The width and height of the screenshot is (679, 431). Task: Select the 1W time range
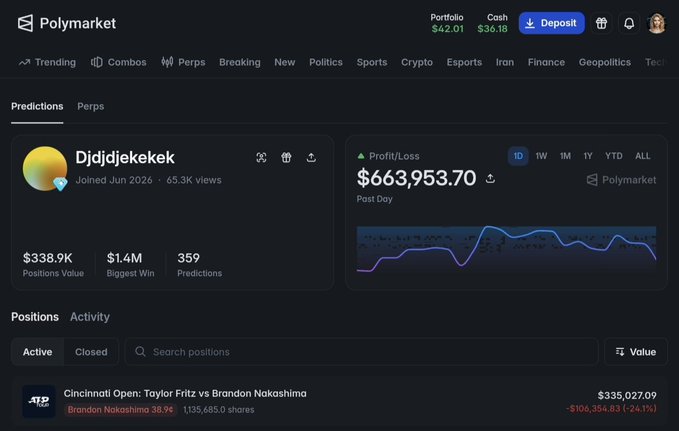(x=541, y=156)
